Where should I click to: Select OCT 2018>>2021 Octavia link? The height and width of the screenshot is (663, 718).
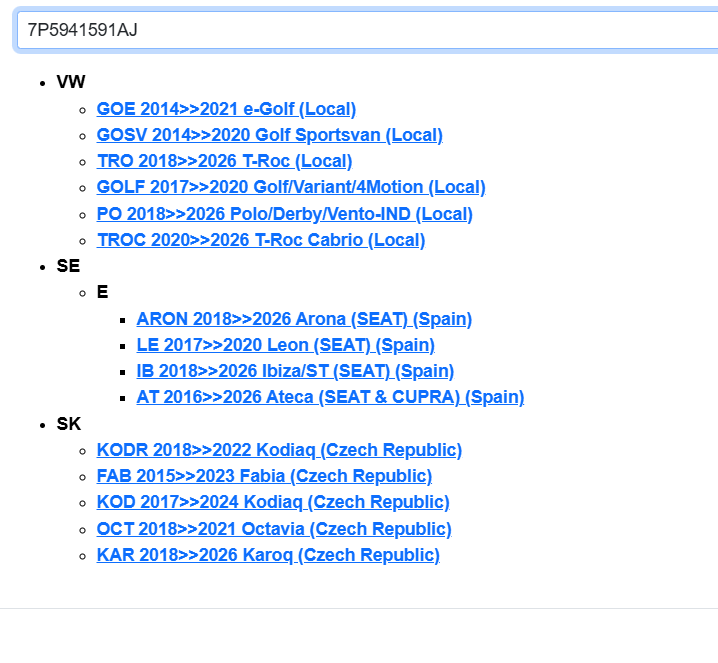274,529
